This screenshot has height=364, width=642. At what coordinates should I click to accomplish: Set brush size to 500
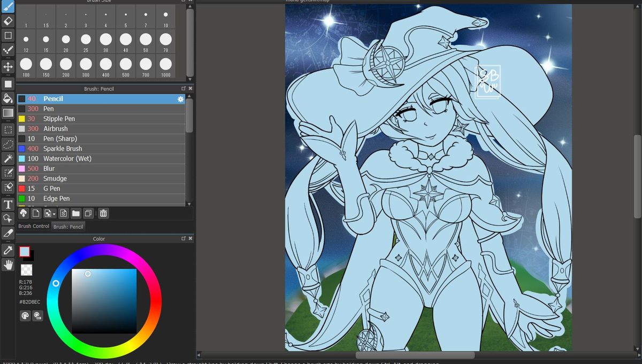126,66
